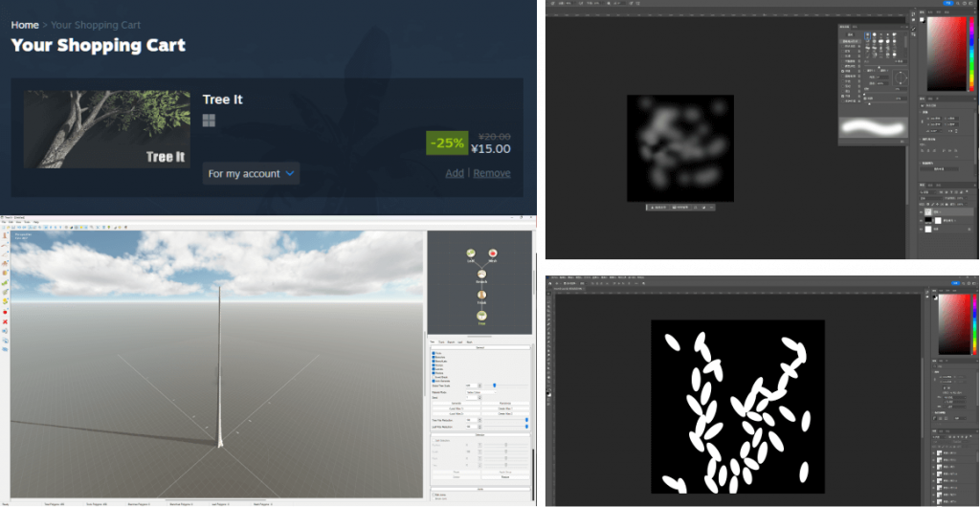The image size is (980, 507).
Task: Select the Mesh node in Tree It graph
Action: pyautogui.click(x=493, y=253)
